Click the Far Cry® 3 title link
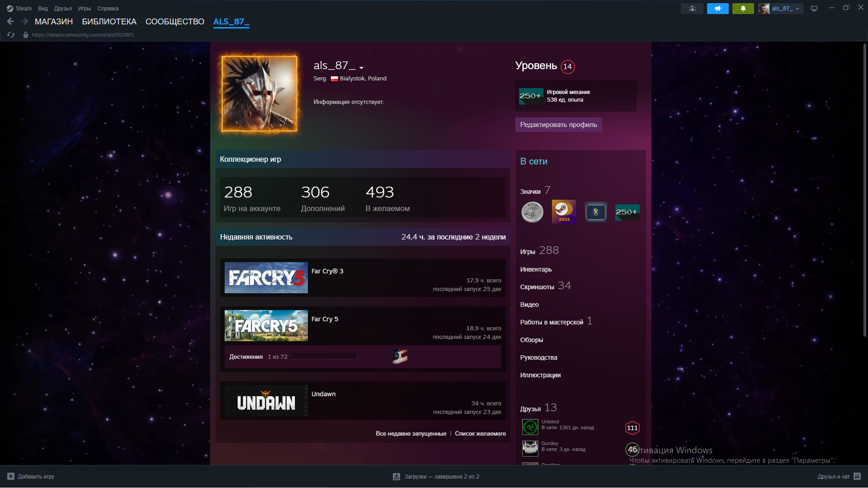 point(327,271)
